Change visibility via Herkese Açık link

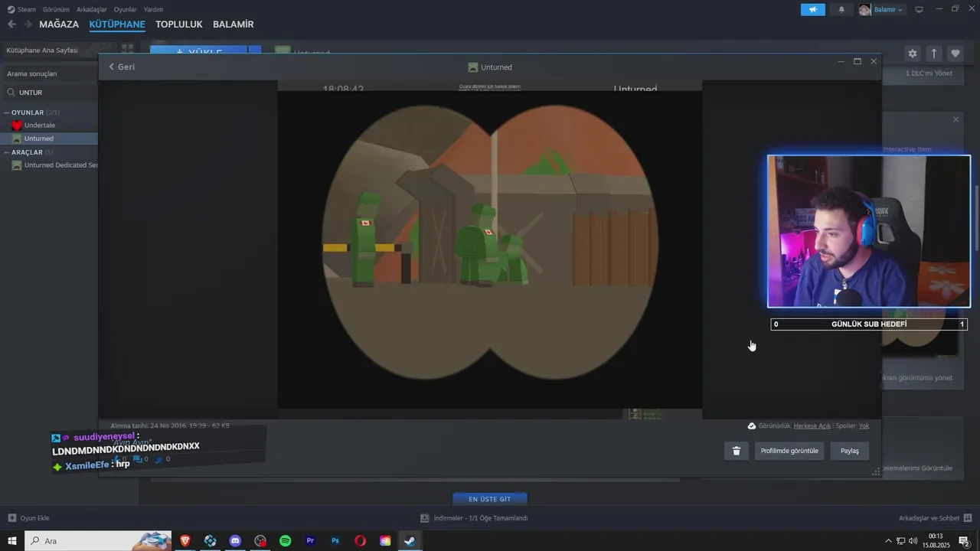812,426
